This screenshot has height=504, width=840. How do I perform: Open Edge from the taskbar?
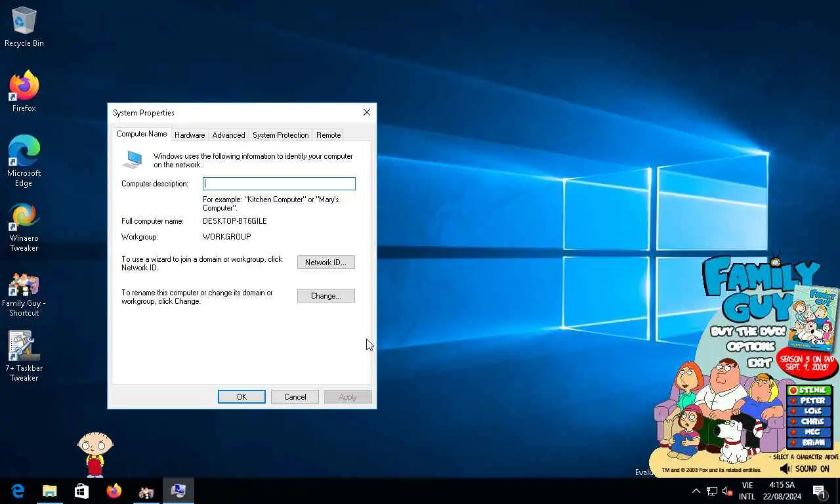(18, 491)
